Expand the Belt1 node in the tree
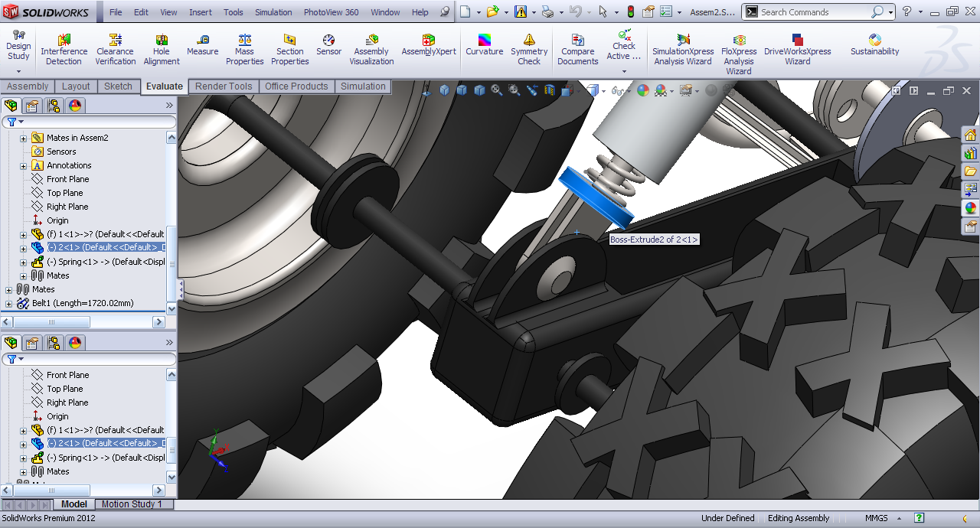 pos(8,303)
